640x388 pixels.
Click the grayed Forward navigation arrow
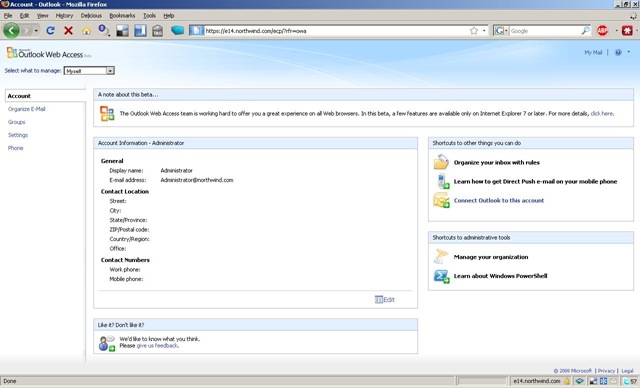pos(27,31)
